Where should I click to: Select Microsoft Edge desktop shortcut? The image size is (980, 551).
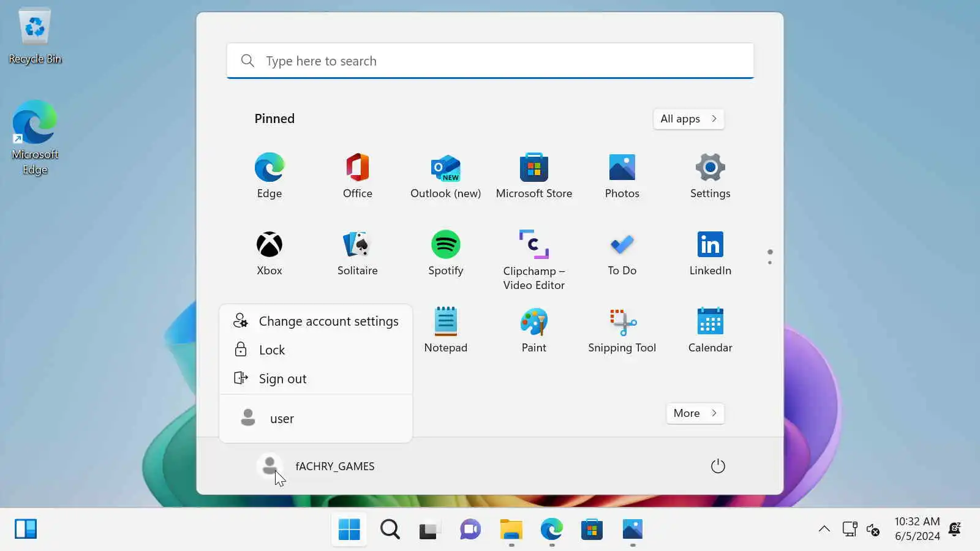(35, 138)
